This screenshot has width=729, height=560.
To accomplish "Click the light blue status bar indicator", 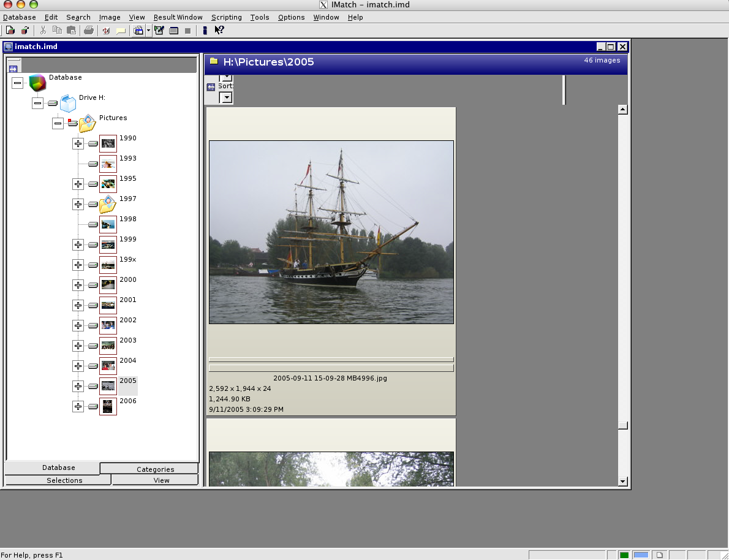I will tap(641, 555).
